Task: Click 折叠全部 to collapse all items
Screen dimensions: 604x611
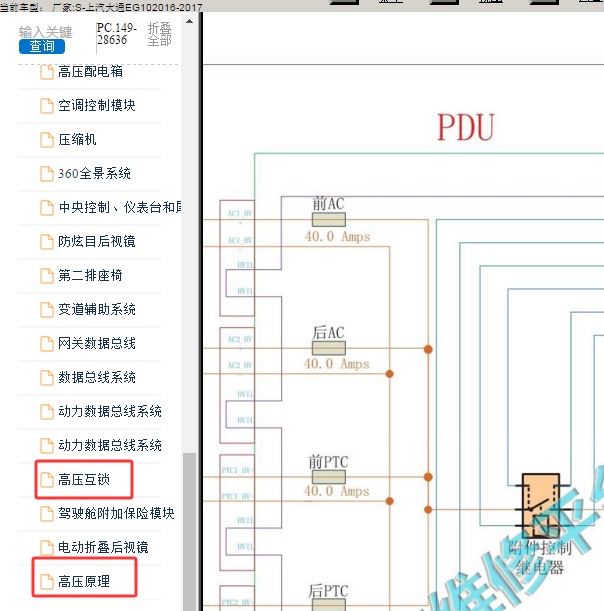Action: [x=159, y=34]
